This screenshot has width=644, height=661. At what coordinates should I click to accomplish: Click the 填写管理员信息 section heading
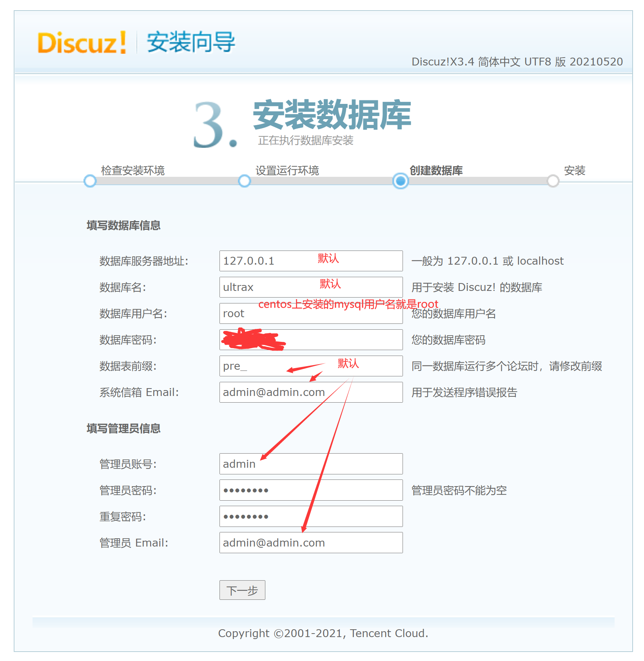pos(123,429)
